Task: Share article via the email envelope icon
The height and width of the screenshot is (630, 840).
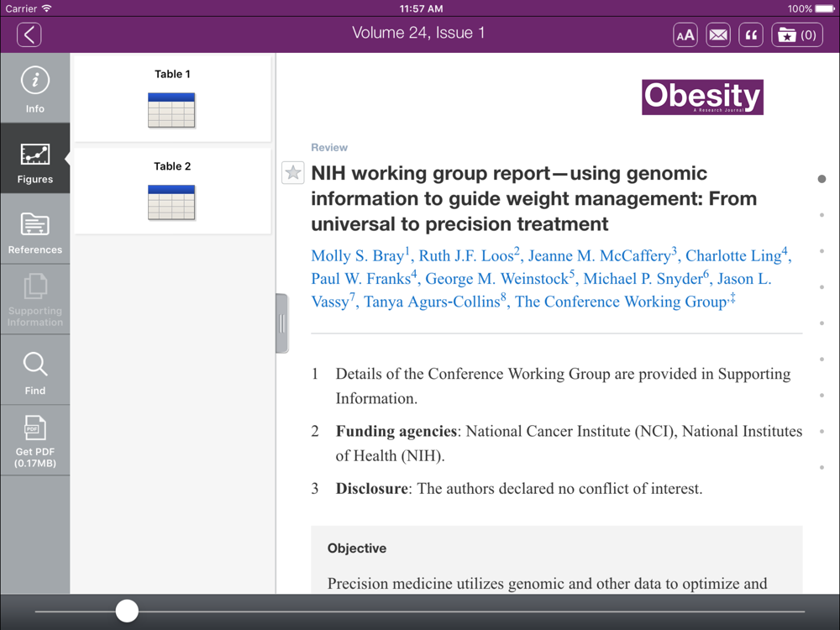Action: pos(718,35)
